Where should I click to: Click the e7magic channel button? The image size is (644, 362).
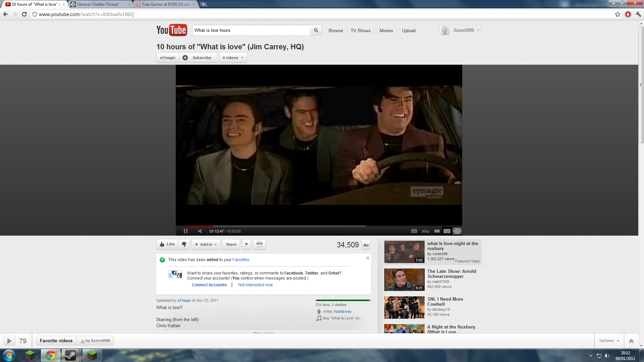168,58
